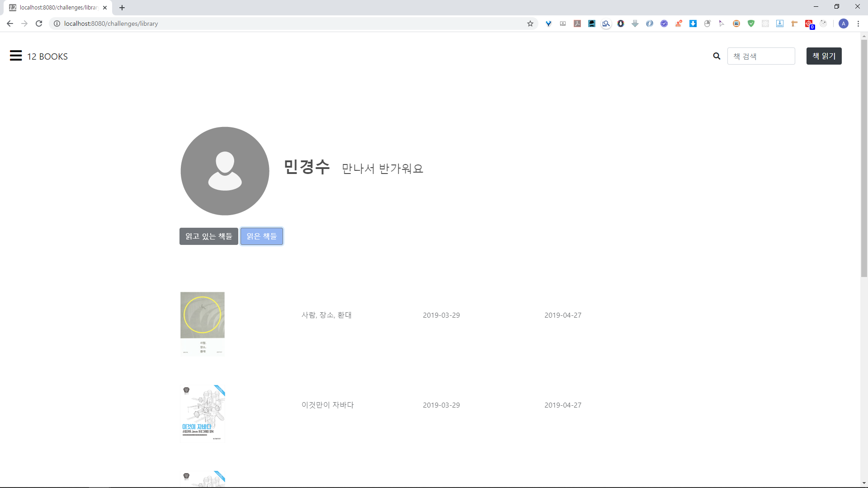
Task: Click the magnifying glass search icon
Action: (x=717, y=56)
